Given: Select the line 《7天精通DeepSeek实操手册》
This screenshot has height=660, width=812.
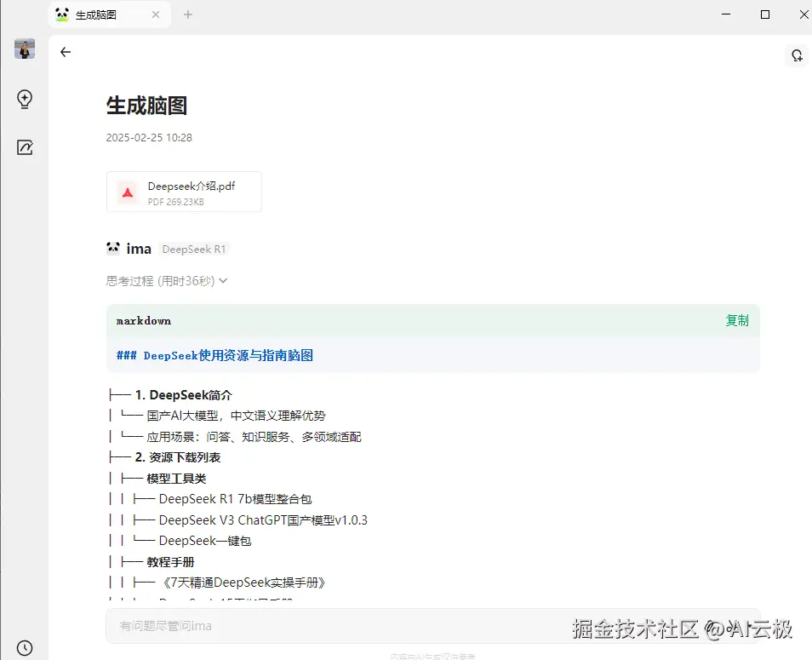Looking at the screenshot, I should (x=243, y=583).
